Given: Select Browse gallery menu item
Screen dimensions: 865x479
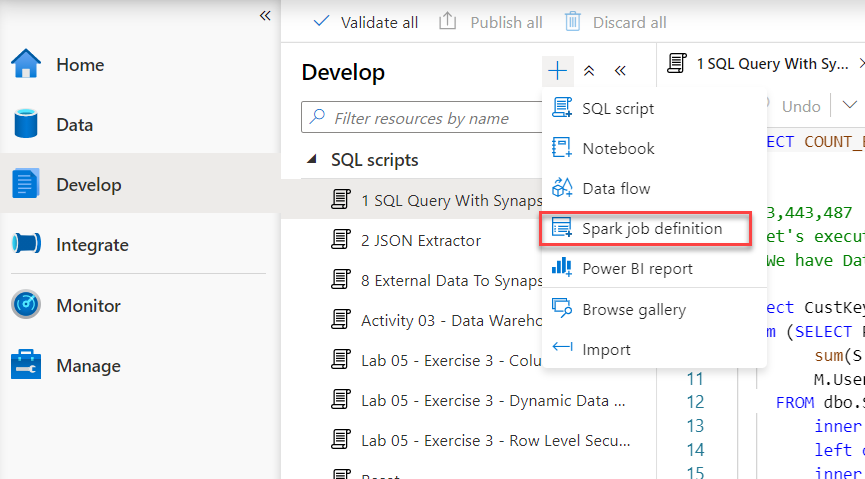Looking at the screenshot, I should 654,310.
